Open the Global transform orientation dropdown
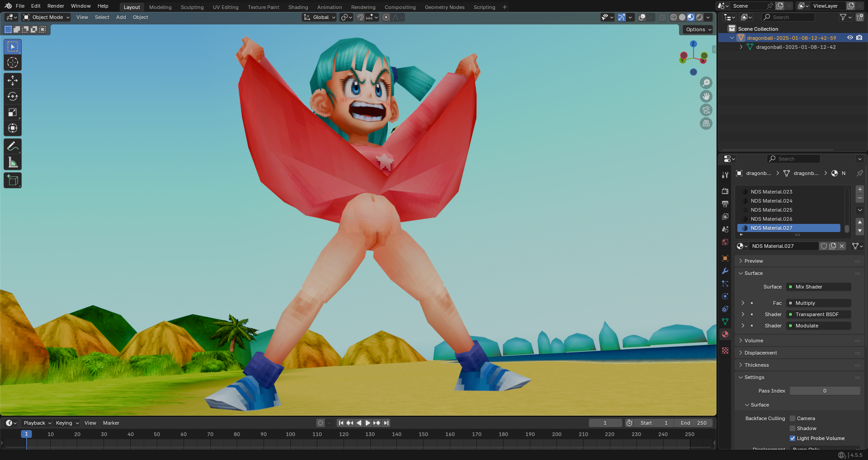Screen dimensions: 868x460 [x=320, y=17]
